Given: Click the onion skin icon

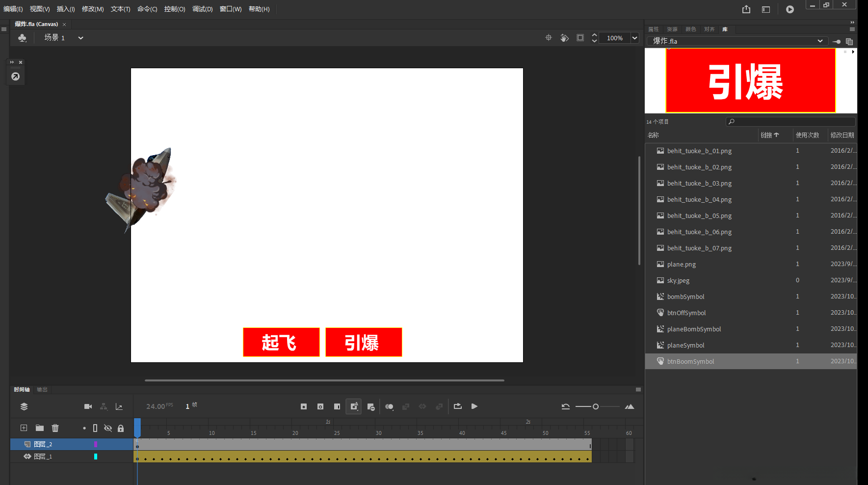Looking at the screenshot, I should pyautogui.click(x=389, y=406).
